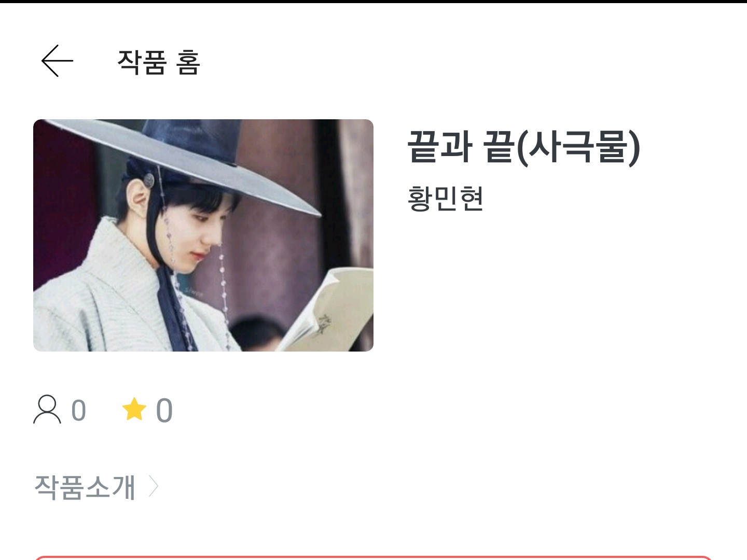Click the title 끝과 끝(사극물)

pyautogui.click(x=524, y=147)
